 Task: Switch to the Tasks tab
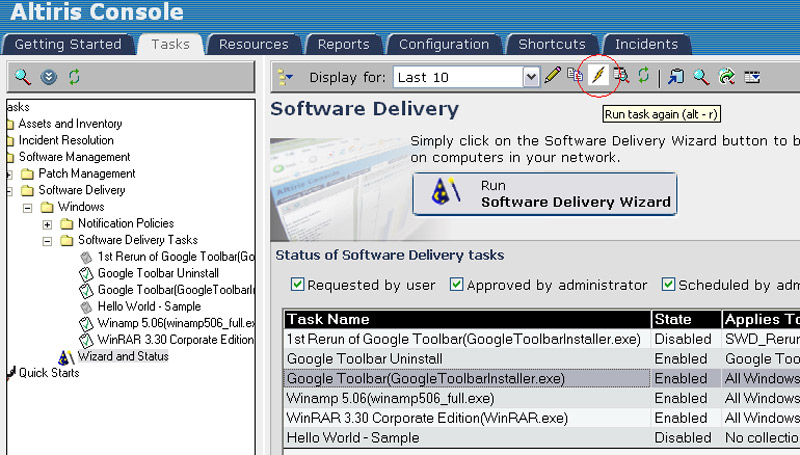pos(170,44)
